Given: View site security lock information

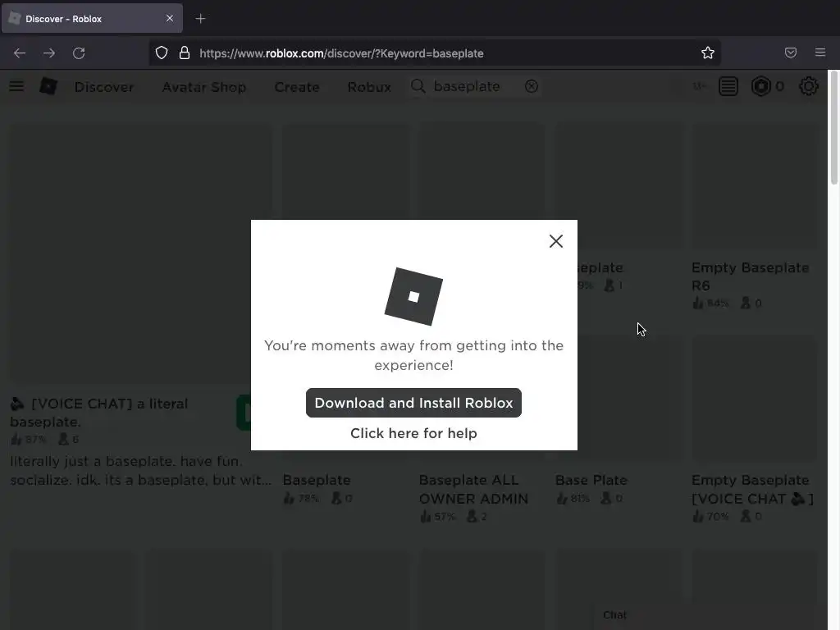Looking at the screenshot, I should coord(185,53).
